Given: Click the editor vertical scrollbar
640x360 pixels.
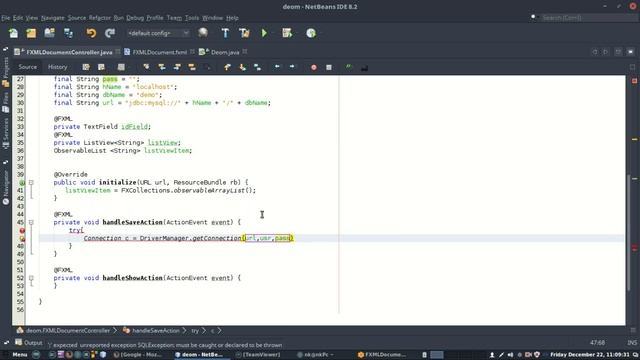Looking at the screenshot, I should pos(629,233).
